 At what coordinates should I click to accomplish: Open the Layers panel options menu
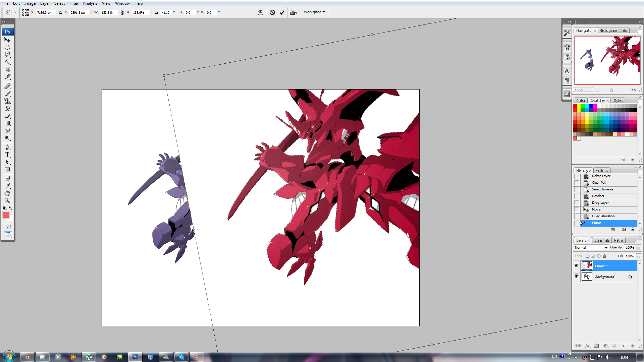click(x=639, y=242)
